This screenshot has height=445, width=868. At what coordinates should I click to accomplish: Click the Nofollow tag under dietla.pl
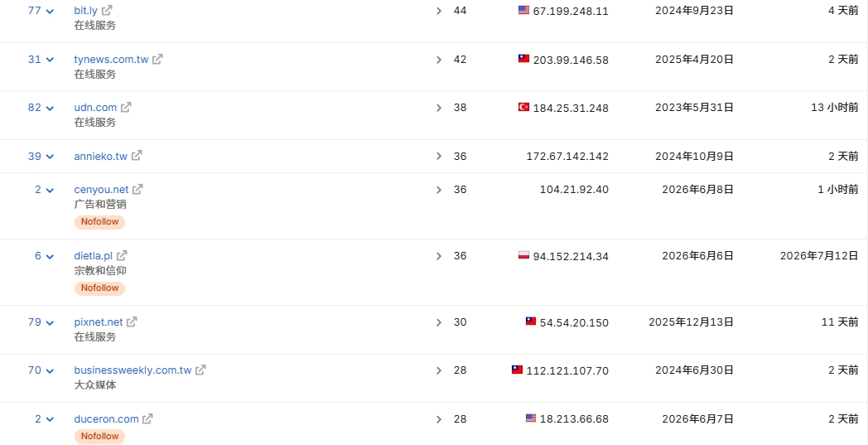(99, 288)
